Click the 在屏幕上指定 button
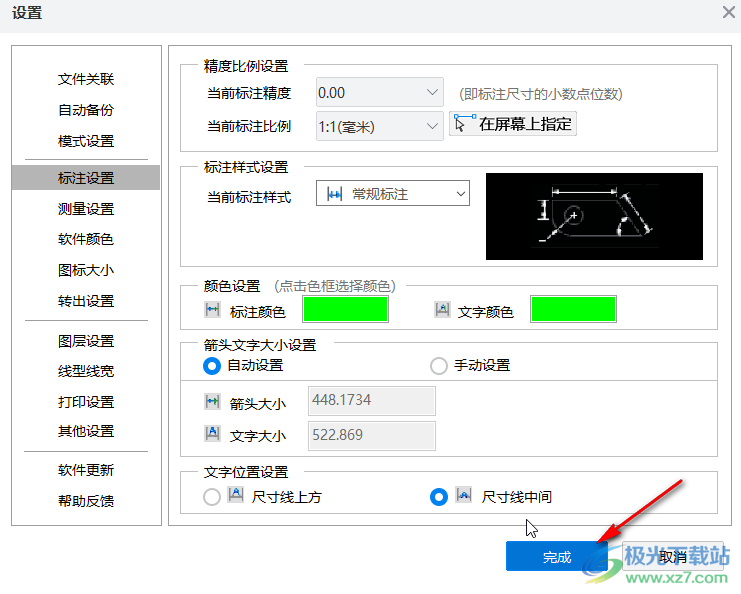 pyautogui.click(x=513, y=124)
